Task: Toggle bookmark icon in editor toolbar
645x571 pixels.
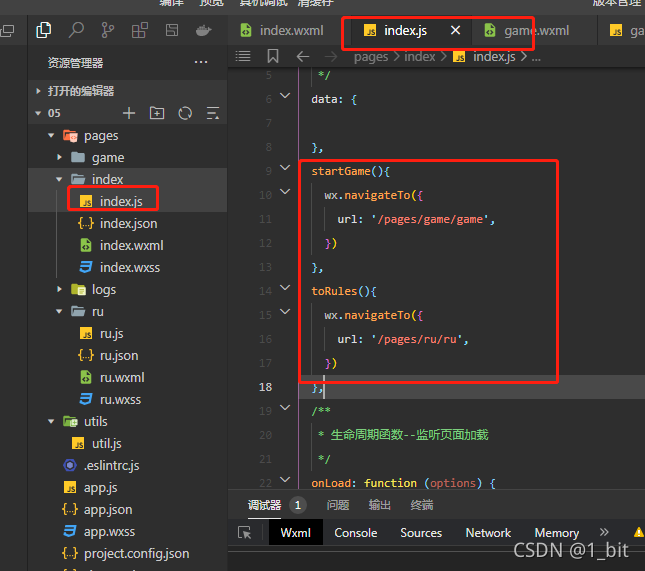Action: coord(273,56)
